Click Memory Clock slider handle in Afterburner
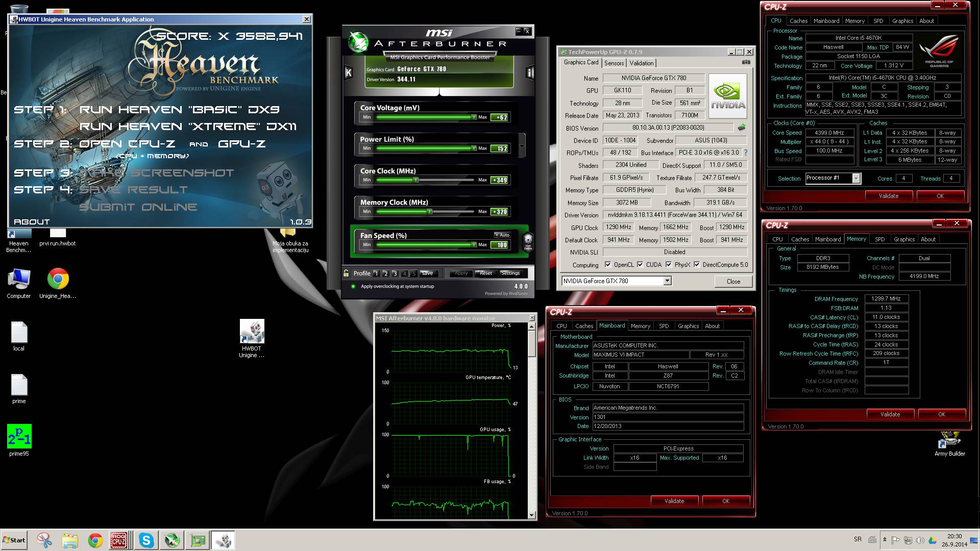The width and height of the screenshot is (980, 551). point(430,211)
